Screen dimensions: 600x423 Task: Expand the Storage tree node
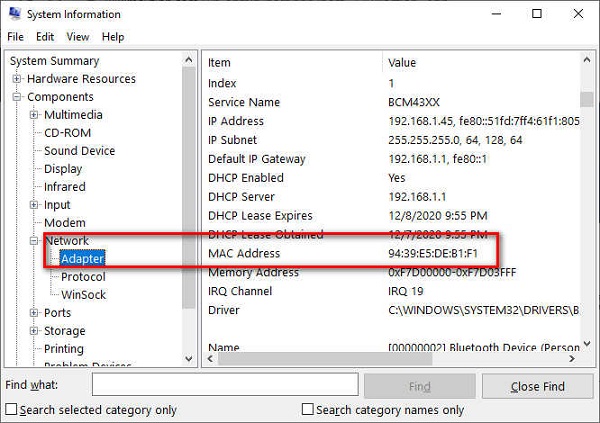point(34,331)
